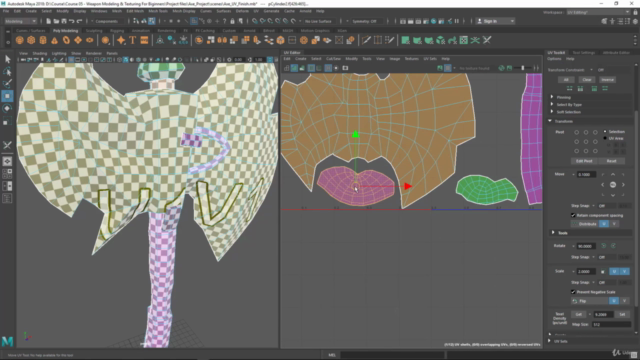Click the Reset pivot button
The image size is (640, 360).
point(611,161)
